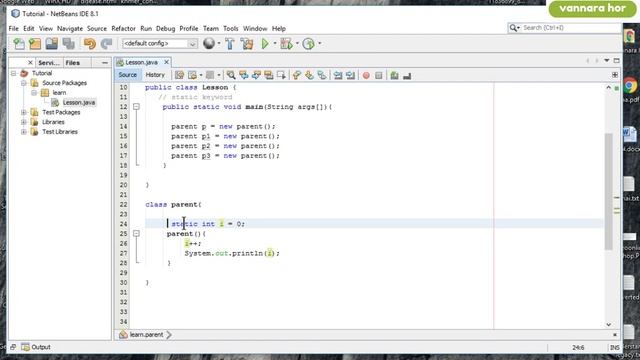Collapse the parent constructor code fold

tap(136, 233)
